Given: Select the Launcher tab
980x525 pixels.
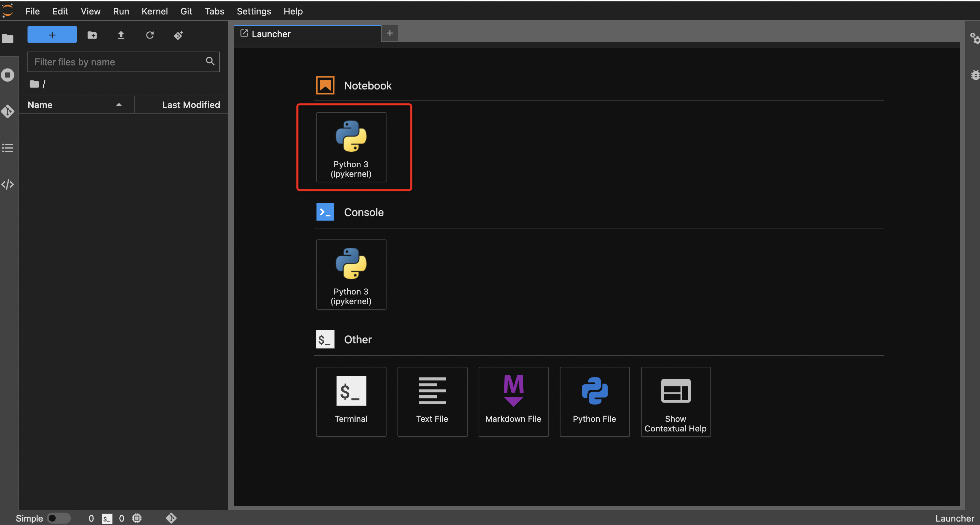Looking at the screenshot, I should click(271, 34).
